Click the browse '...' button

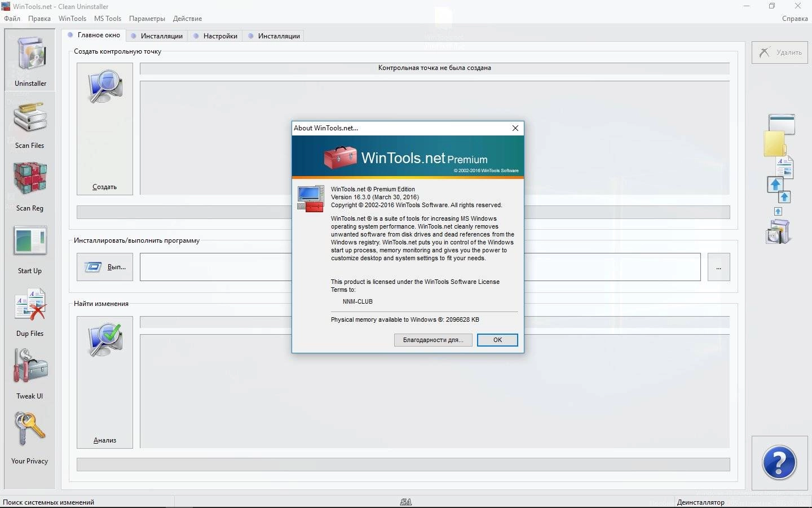(718, 267)
